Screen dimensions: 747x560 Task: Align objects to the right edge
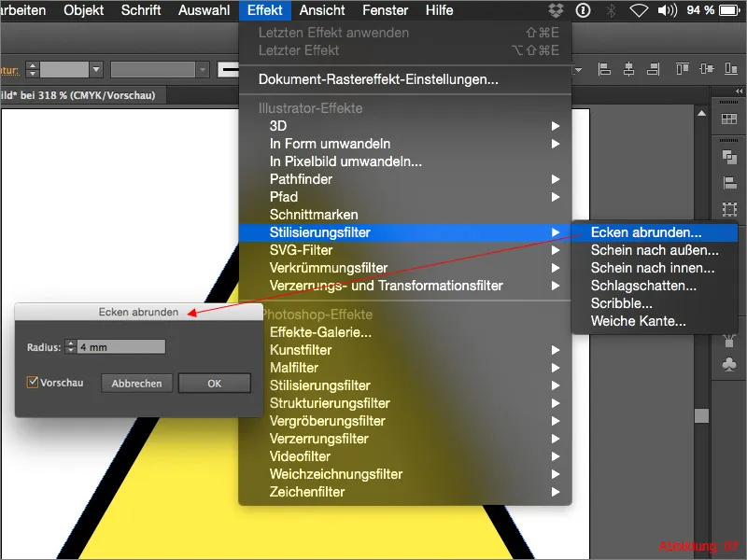tap(654, 69)
